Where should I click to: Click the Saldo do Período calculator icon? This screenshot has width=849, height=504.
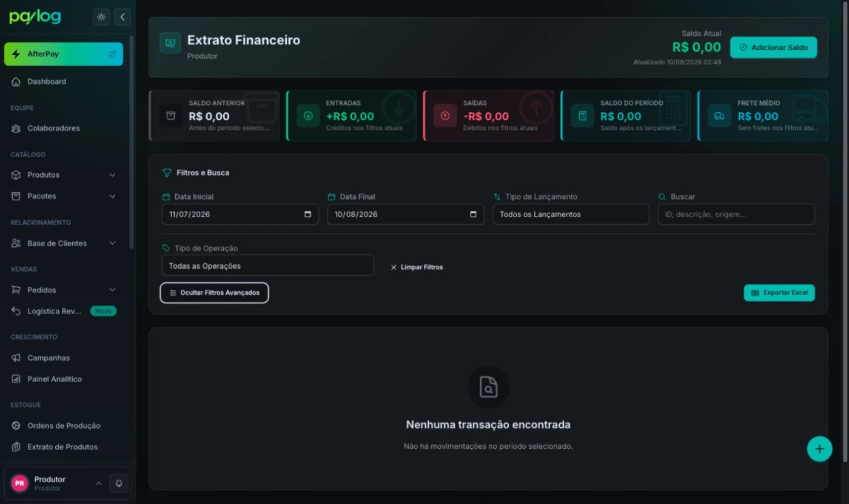point(582,115)
